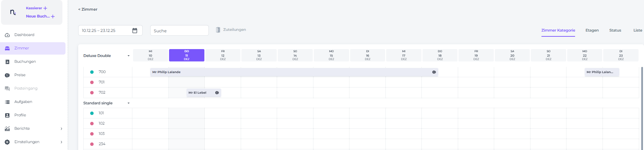Collapse the Standard single category

[x=129, y=103]
